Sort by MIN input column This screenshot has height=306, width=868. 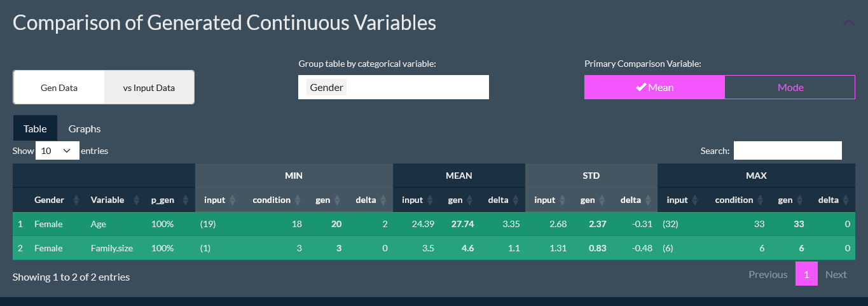219,200
